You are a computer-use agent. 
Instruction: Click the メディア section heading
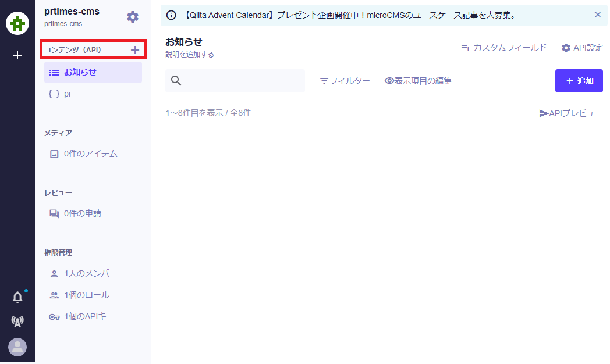(58, 133)
